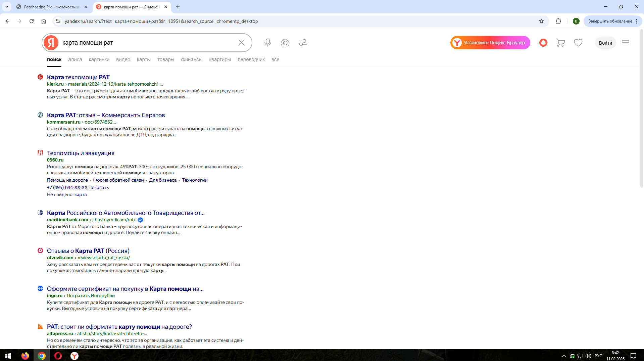Clear the search query with the X icon
This screenshot has height=361, width=644.
[242, 43]
